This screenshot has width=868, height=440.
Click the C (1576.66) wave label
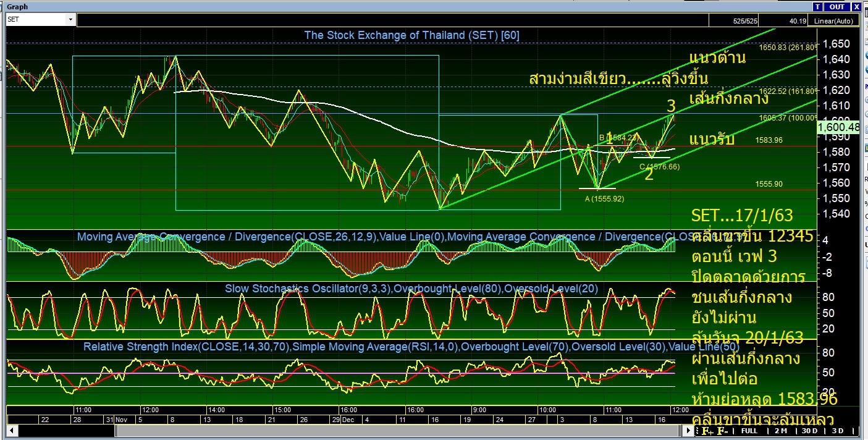(659, 166)
